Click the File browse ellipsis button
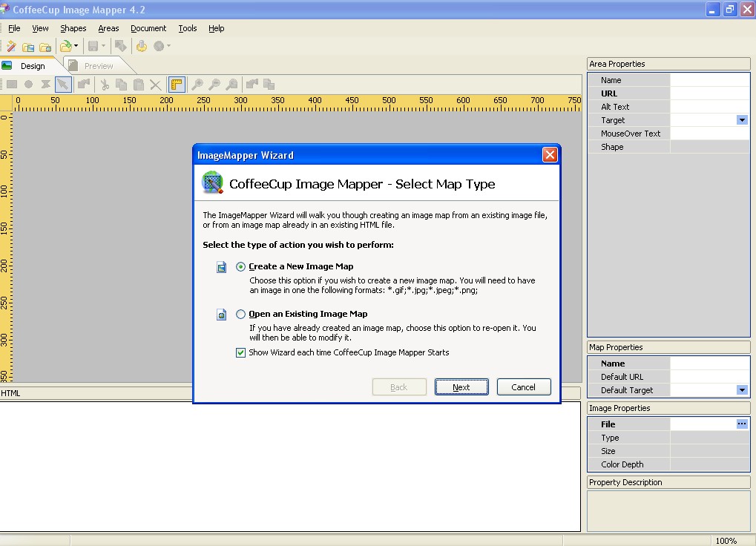This screenshot has width=756, height=546. (x=742, y=424)
